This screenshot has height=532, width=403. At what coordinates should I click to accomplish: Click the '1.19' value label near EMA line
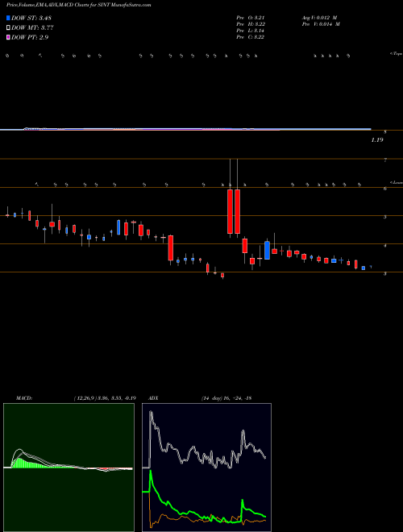tap(377, 139)
